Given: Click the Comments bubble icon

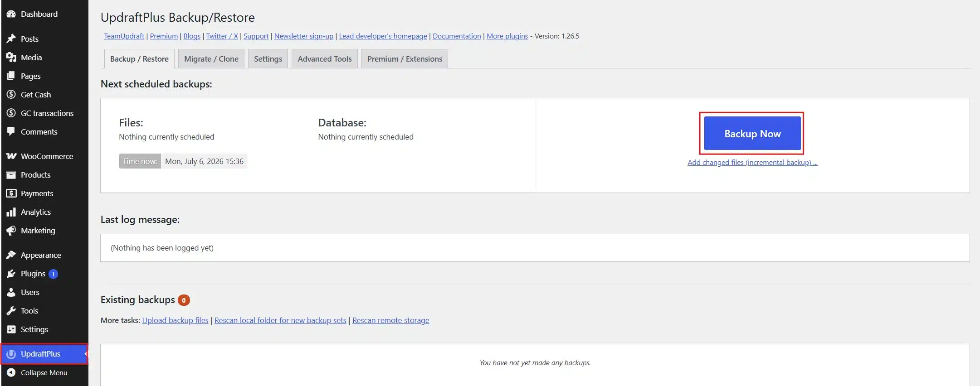Looking at the screenshot, I should pos(11,132).
